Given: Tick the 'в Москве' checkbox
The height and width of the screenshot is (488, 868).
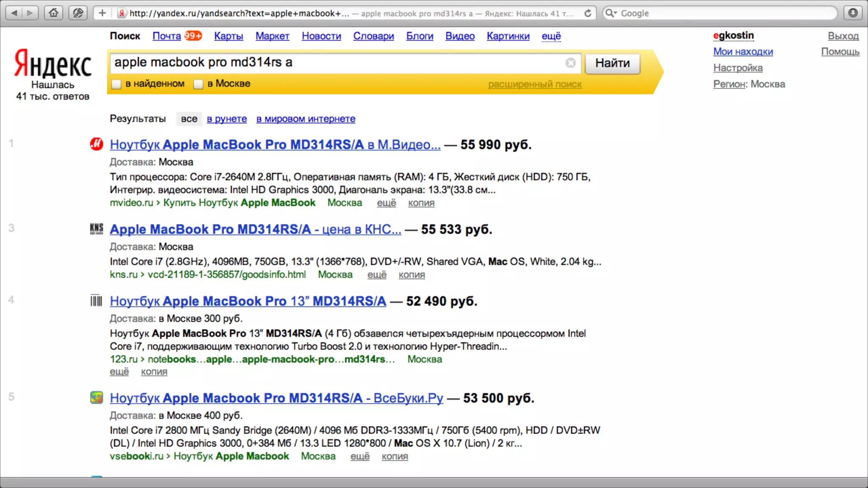Looking at the screenshot, I should (198, 84).
